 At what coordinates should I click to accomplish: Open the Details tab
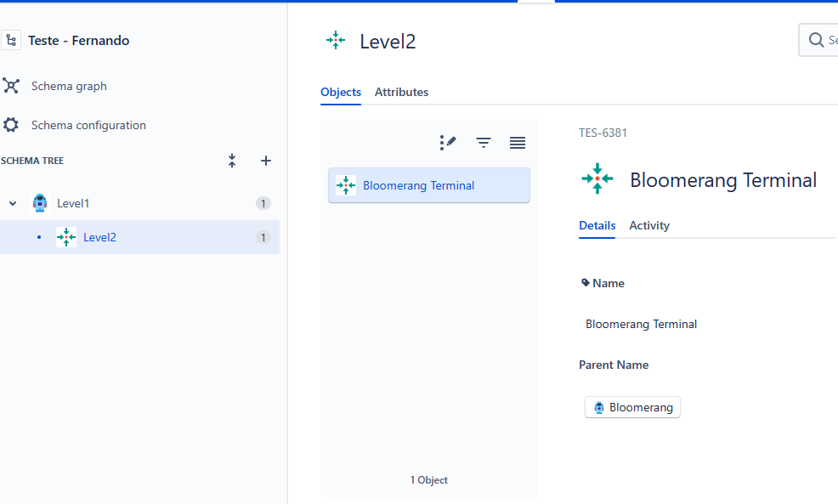(x=597, y=225)
